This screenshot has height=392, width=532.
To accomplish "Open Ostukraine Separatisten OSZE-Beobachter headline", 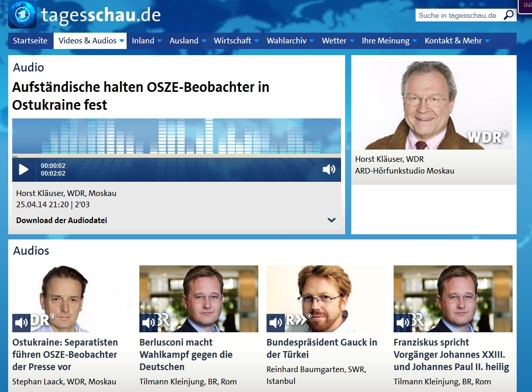I will [x=65, y=354].
